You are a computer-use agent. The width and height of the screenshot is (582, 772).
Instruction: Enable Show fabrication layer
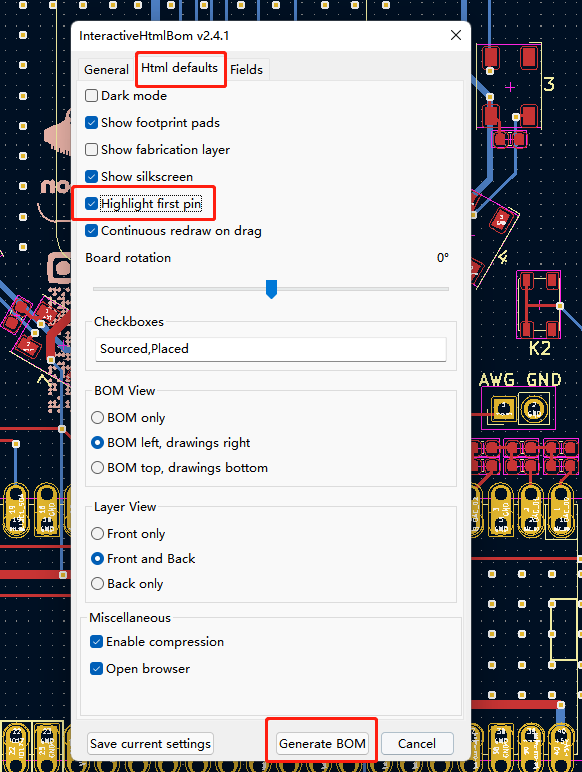[92, 150]
